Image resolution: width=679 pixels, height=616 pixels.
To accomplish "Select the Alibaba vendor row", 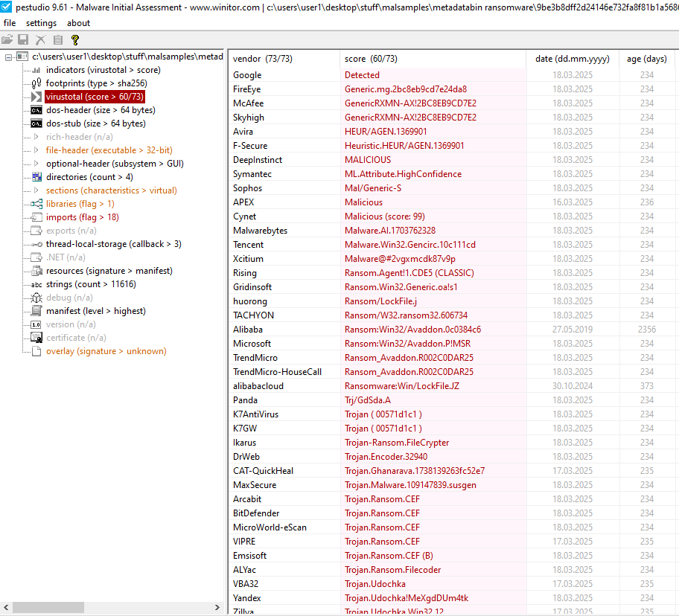I will (453, 330).
